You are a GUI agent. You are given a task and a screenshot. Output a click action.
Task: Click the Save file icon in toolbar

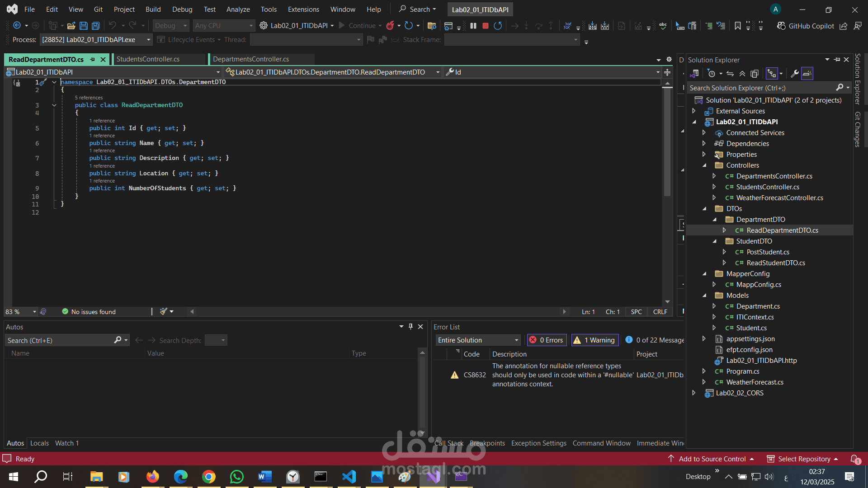[84, 26]
